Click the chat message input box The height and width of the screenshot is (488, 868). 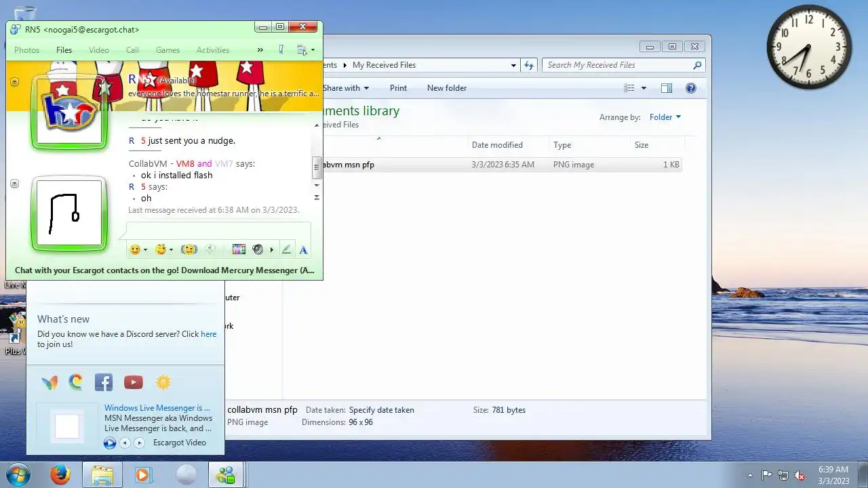click(x=218, y=230)
